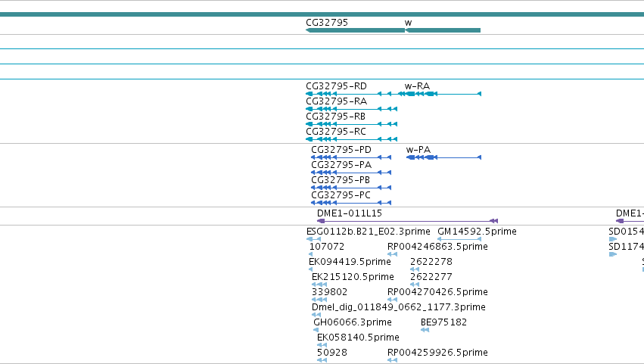The width and height of the screenshot is (644, 364).
Task: Click the w-PA protein feature
Action: (443, 157)
